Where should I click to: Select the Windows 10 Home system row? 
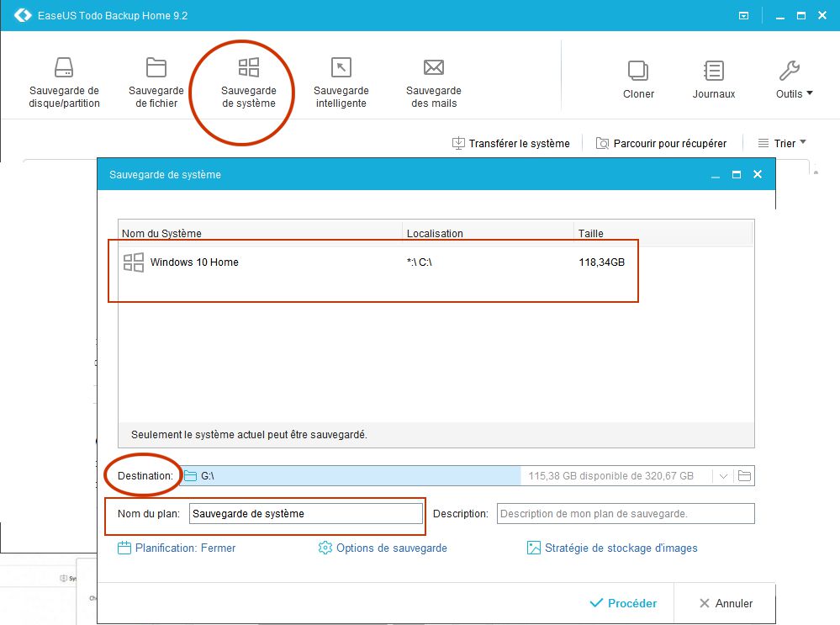[435, 262]
